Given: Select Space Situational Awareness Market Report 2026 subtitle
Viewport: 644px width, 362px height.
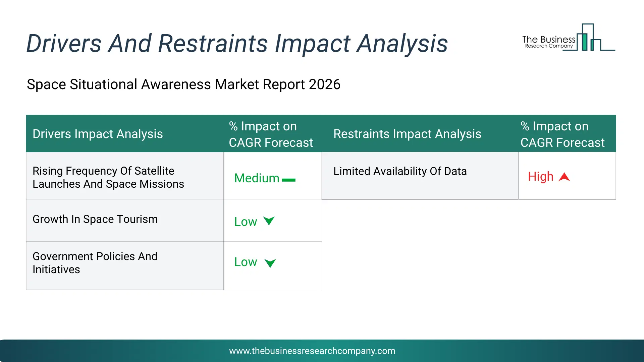Looking at the screenshot, I should 183,84.
